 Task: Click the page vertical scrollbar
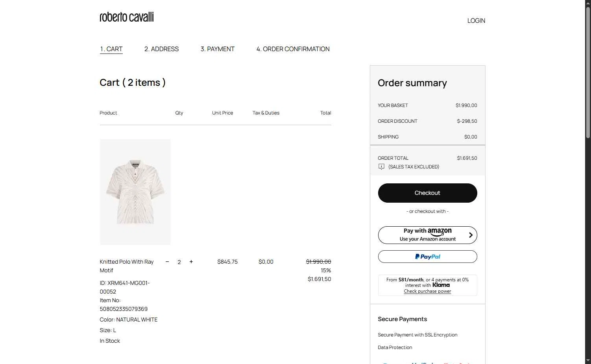[x=588, y=73]
